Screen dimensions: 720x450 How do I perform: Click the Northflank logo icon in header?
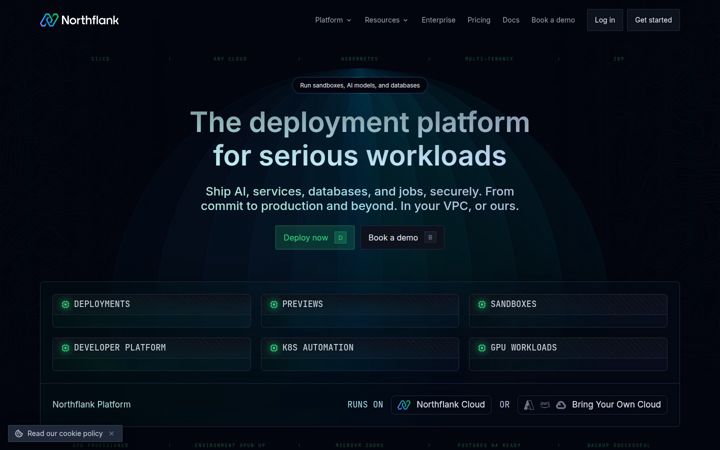click(49, 20)
